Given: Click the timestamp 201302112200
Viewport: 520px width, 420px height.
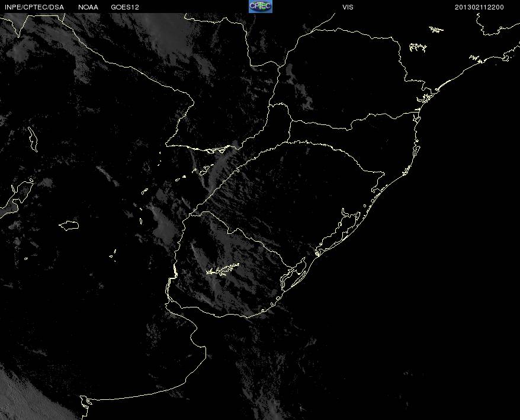Looking at the screenshot, I should click(x=479, y=7).
